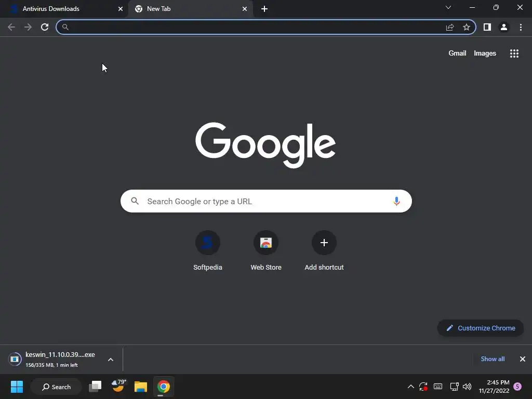Open Task View on the taskbar
The image size is (532, 399).
95,387
